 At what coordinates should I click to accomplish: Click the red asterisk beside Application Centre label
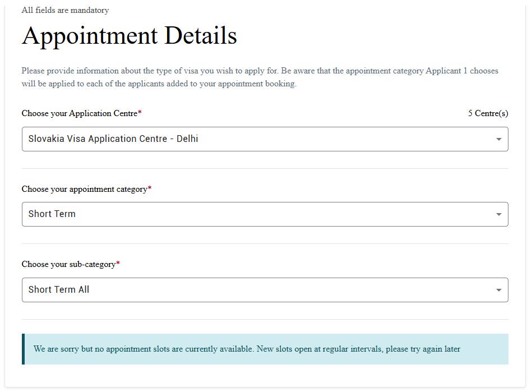(140, 112)
